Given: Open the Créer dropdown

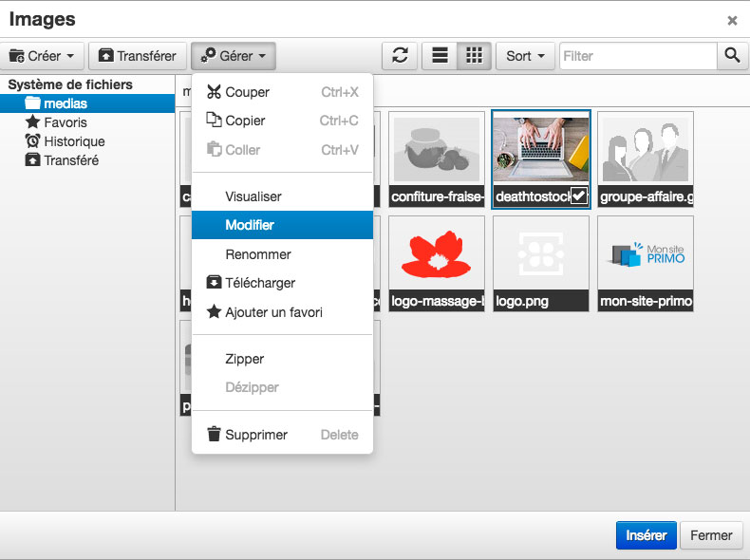Looking at the screenshot, I should click(x=42, y=56).
